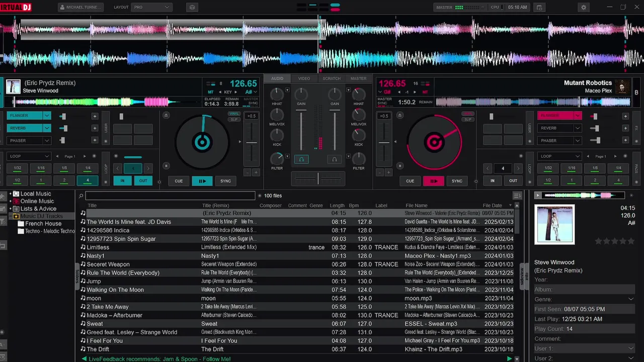Switch to the MASTER mixer tab
The width and height of the screenshot is (644, 362).
pyautogui.click(x=358, y=78)
